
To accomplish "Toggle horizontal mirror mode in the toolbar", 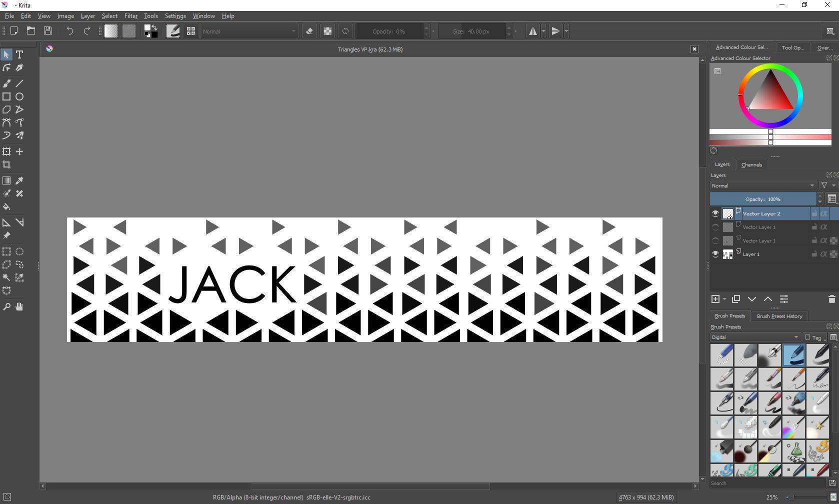I will [x=532, y=31].
